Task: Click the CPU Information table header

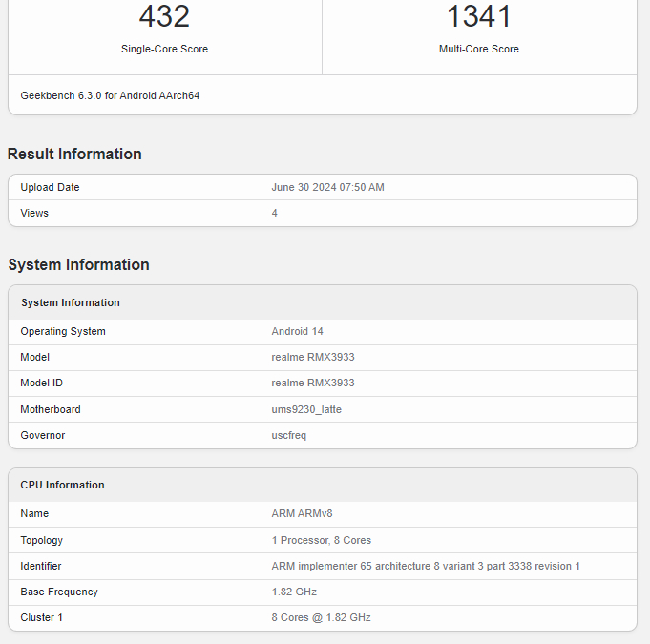Action: (63, 485)
